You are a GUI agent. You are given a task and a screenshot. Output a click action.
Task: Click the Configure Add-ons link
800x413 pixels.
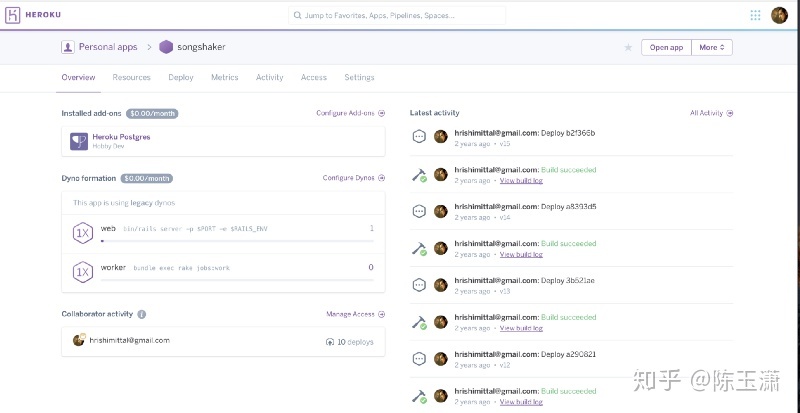point(351,113)
